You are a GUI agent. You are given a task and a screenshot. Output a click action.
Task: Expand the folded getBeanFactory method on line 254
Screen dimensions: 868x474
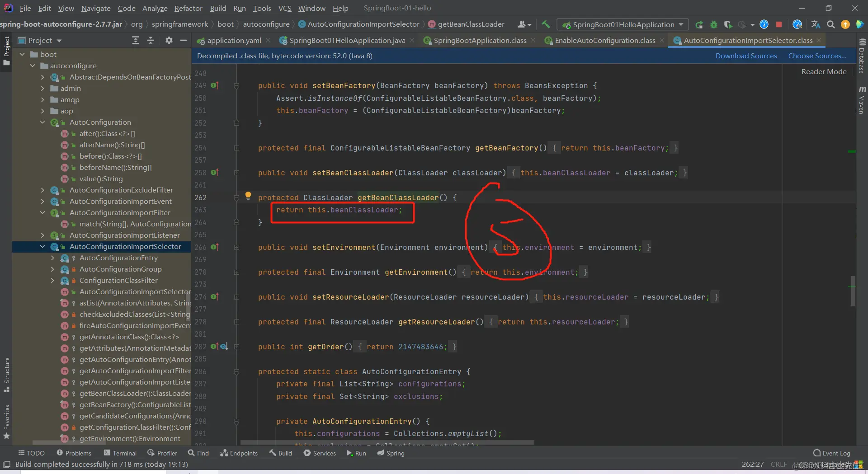click(236, 148)
